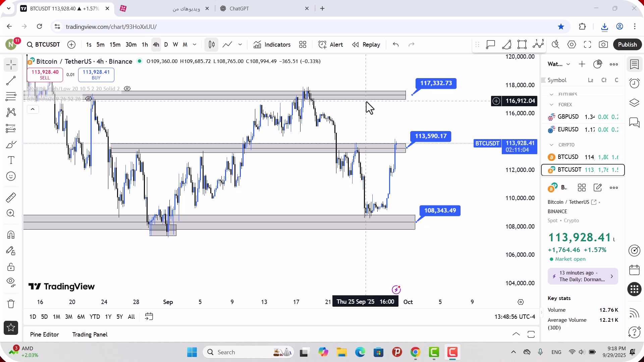
Task: Open the emoji icons tool
Action: coord(11,176)
